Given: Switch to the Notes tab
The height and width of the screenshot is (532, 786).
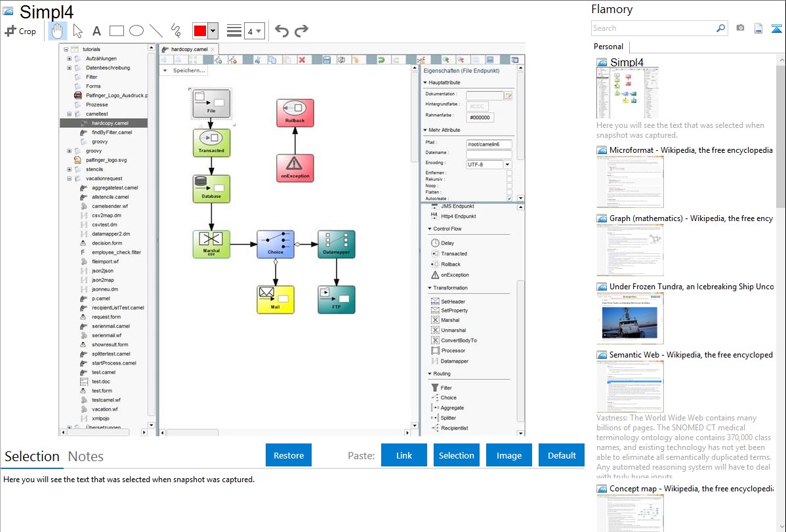Looking at the screenshot, I should (x=85, y=457).
